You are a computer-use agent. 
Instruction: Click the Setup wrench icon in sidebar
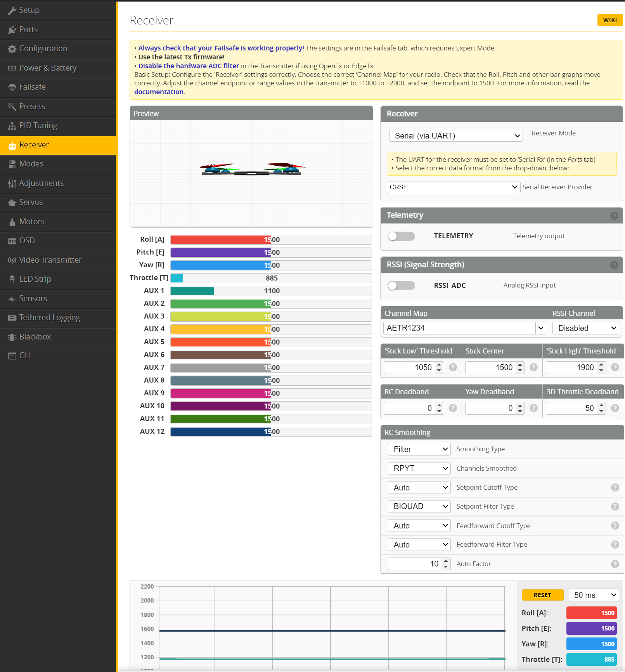(x=12, y=10)
